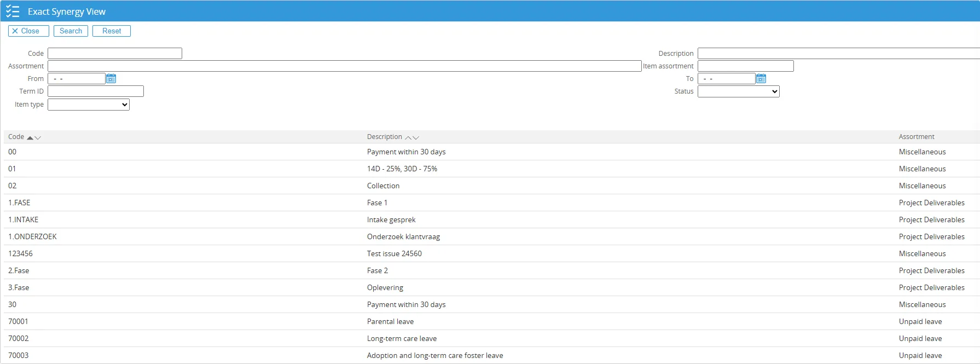Viewport: 980px width, 364px height.
Task: Click Project Deliverables in 3.Fase row
Action: pyautogui.click(x=932, y=288)
